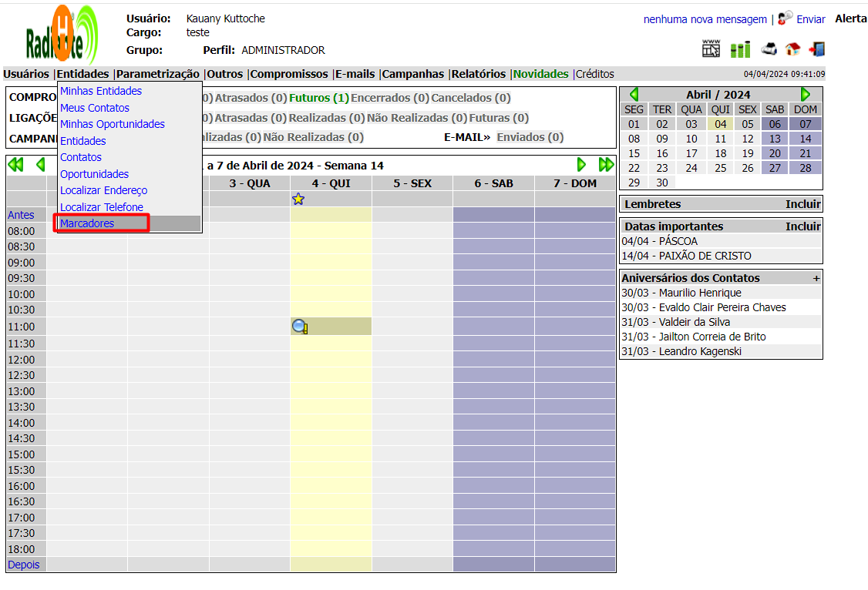The width and height of the screenshot is (868, 590).
Task: Filter by Futuros (1) appointments
Action: pyautogui.click(x=318, y=98)
